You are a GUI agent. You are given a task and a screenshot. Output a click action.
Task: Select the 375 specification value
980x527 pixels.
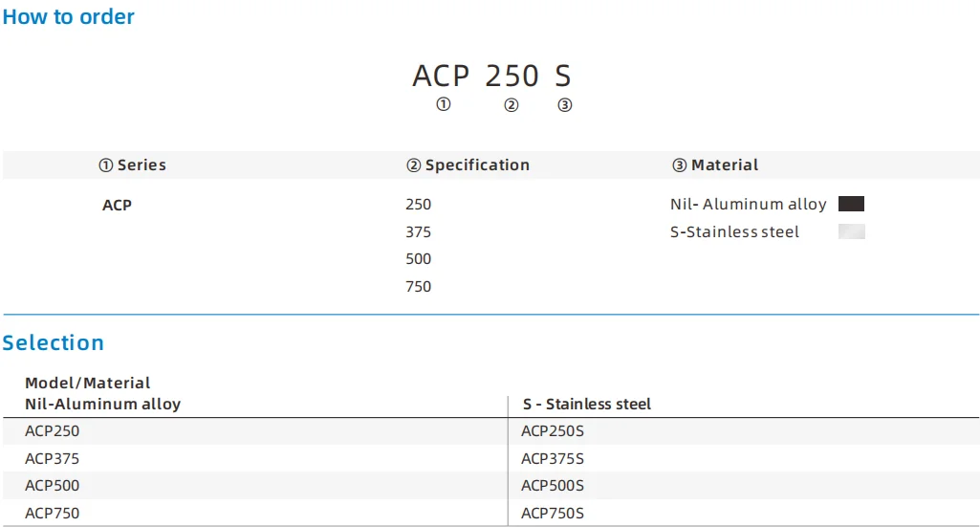point(419,231)
